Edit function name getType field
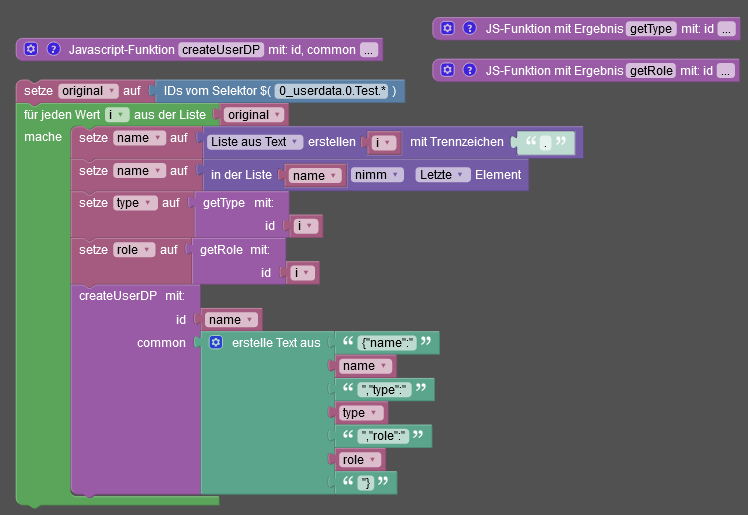 [x=651, y=29]
